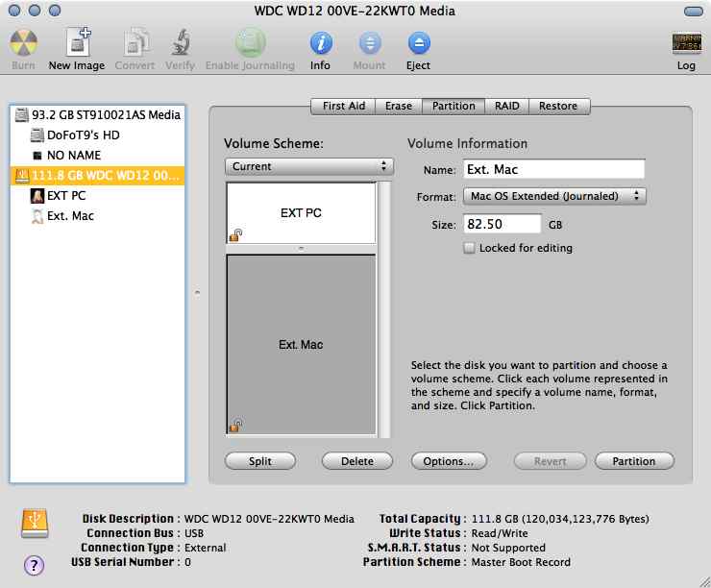
Task: Click the window title WDC WD12 00VE-22KWT0 Media
Action: coord(355,11)
